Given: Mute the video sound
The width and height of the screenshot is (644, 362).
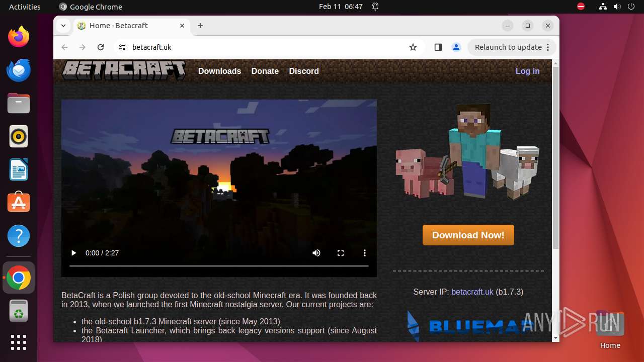Looking at the screenshot, I should (x=316, y=253).
